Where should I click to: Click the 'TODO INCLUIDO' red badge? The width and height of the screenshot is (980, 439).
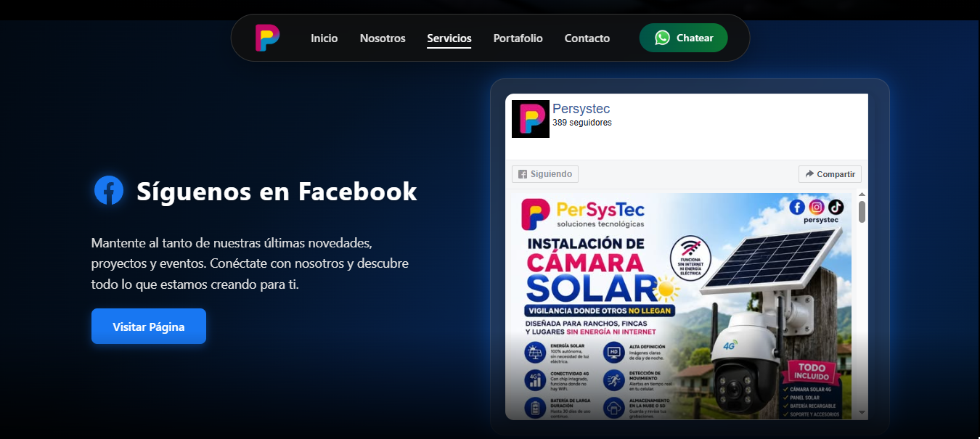click(812, 372)
